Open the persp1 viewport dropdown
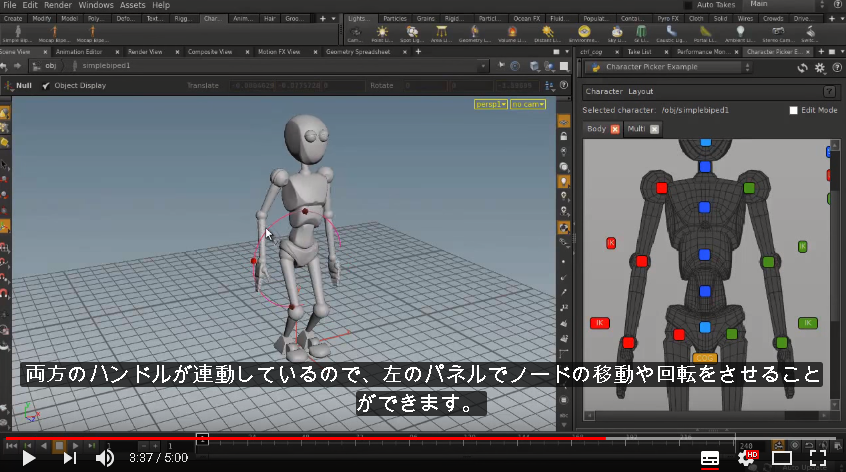The image size is (846, 472). pyautogui.click(x=490, y=104)
